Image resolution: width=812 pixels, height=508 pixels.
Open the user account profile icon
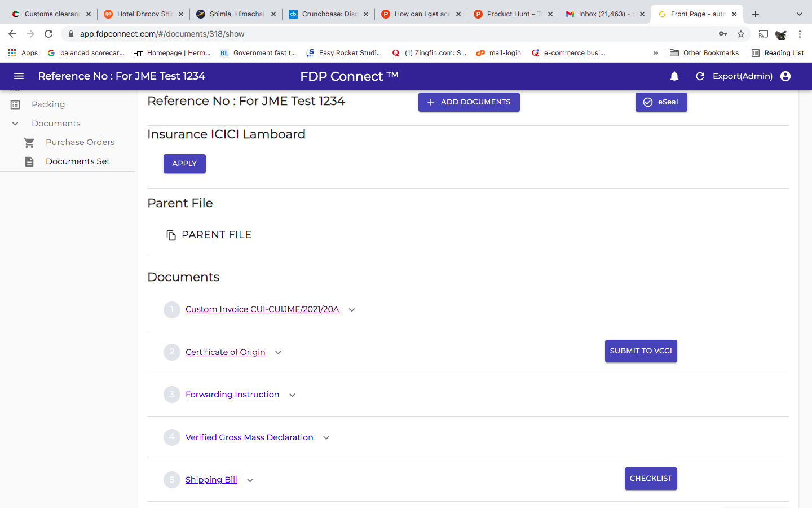(785, 76)
